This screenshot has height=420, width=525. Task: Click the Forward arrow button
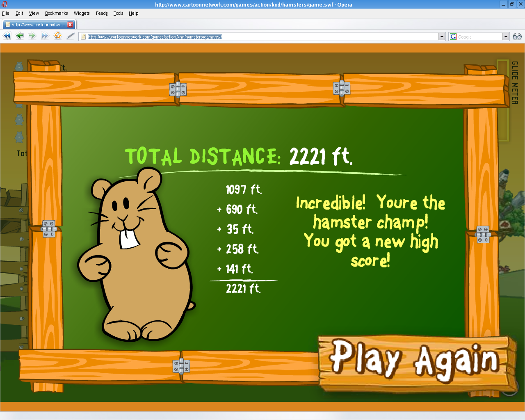click(32, 36)
